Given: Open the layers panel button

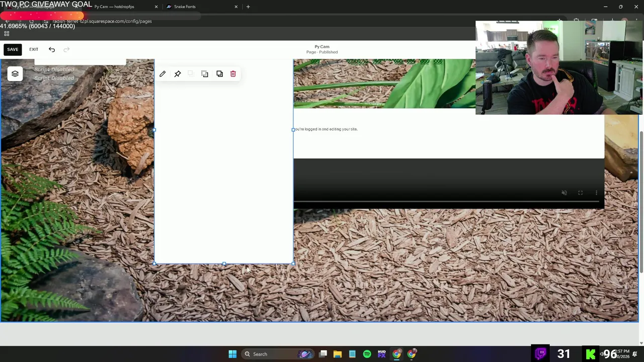Looking at the screenshot, I should (x=15, y=74).
